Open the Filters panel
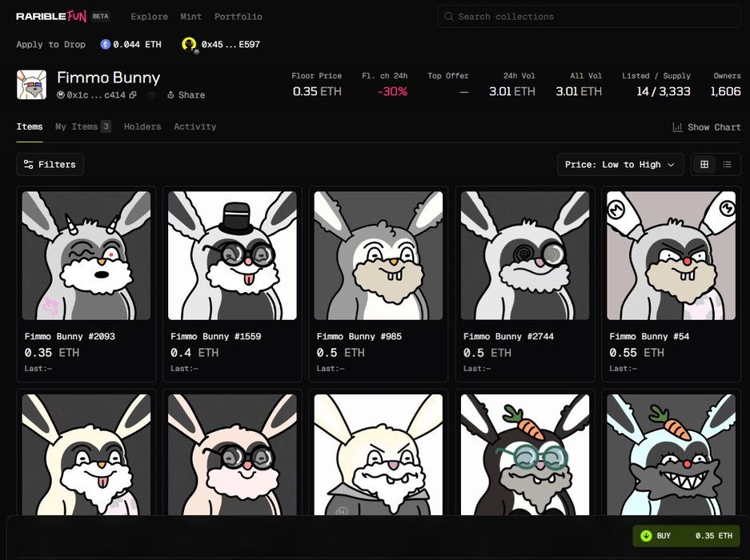The image size is (750, 560). point(50,165)
